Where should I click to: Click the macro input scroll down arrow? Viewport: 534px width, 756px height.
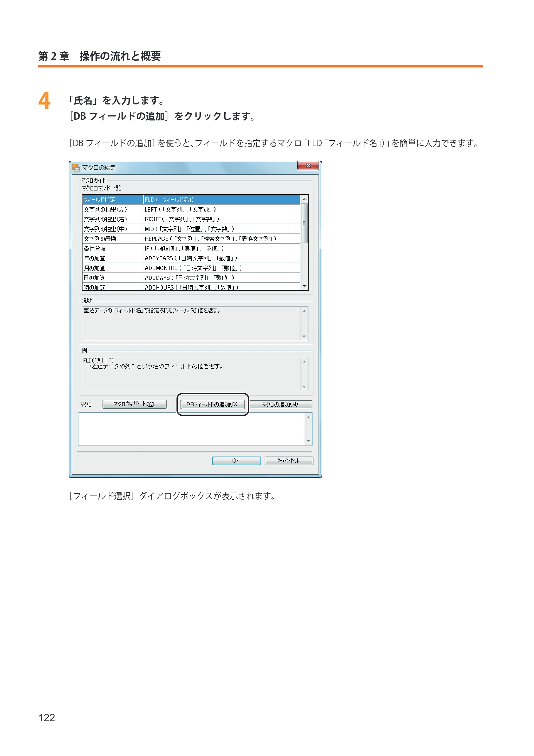click(309, 441)
